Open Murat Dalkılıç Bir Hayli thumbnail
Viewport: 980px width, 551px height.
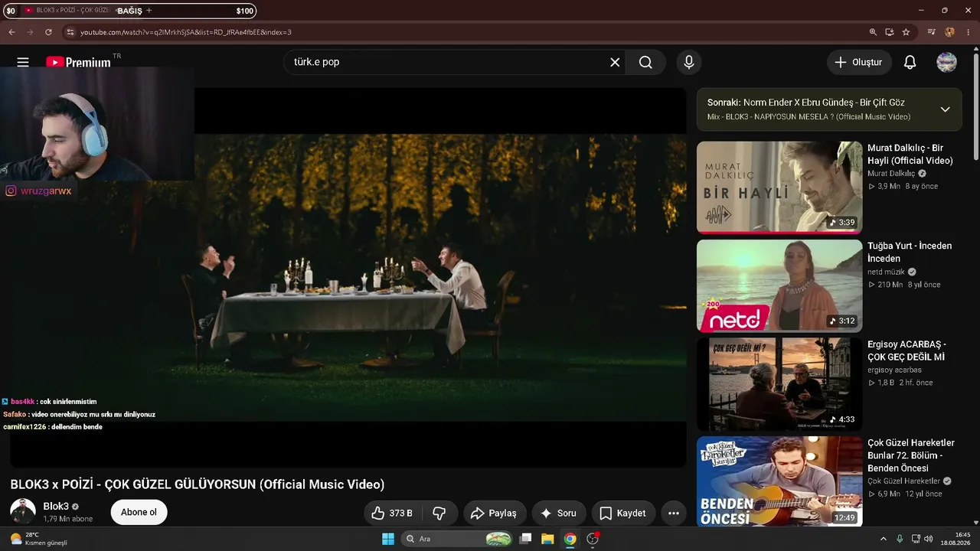point(779,187)
